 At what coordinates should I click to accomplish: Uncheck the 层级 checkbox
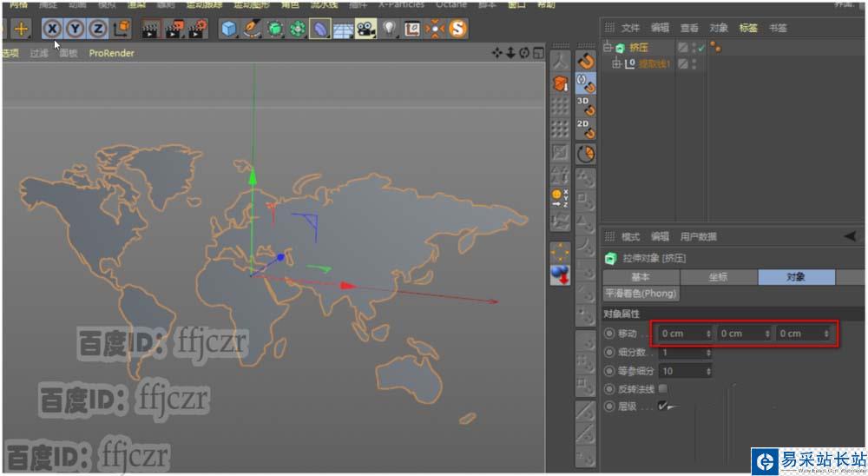pyautogui.click(x=663, y=406)
